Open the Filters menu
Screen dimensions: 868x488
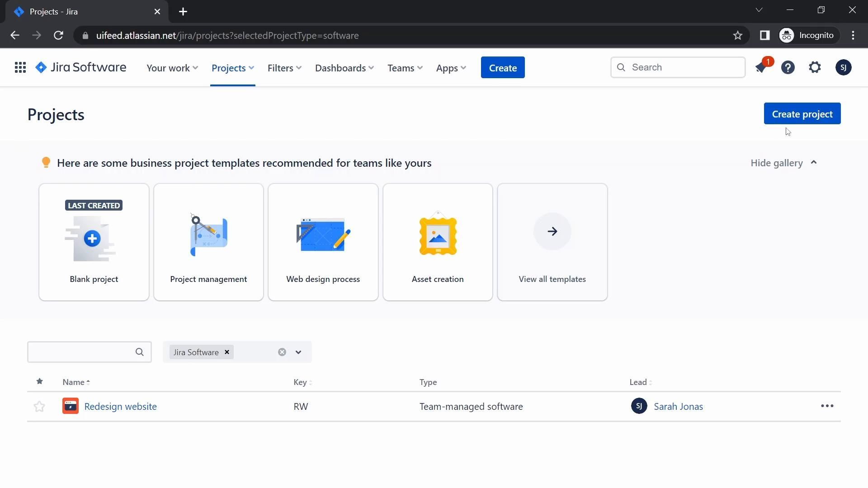(284, 68)
